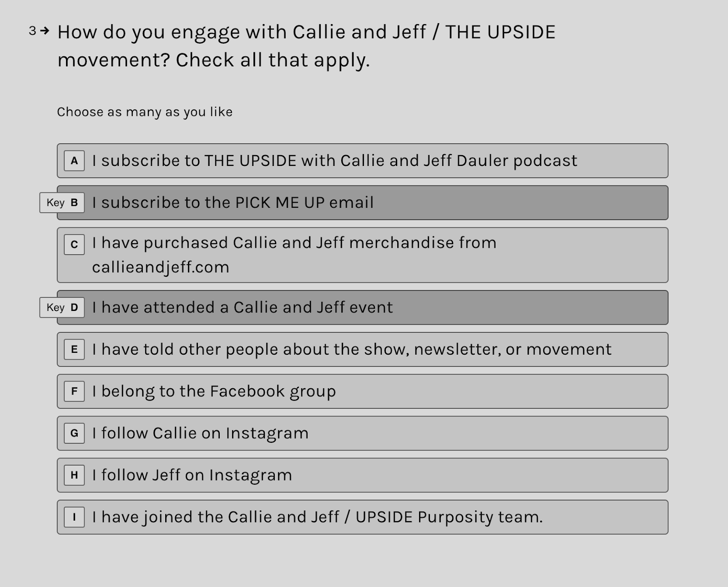Click the question 3 arrow indicator

click(45, 31)
